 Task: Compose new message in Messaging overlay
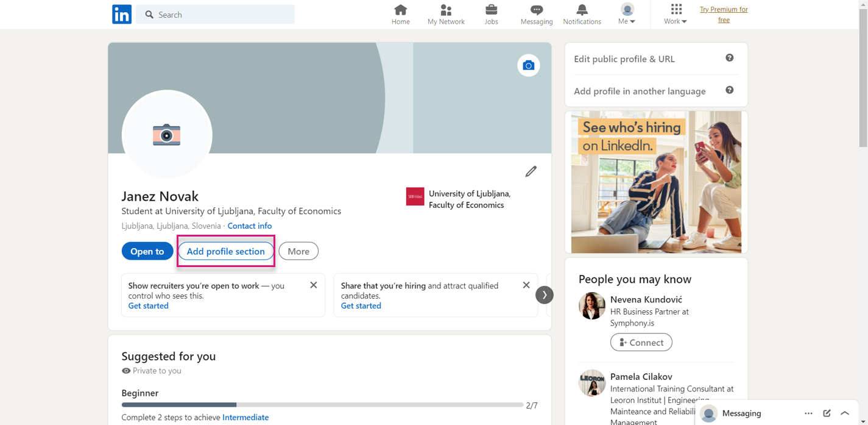pyautogui.click(x=827, y=413)
